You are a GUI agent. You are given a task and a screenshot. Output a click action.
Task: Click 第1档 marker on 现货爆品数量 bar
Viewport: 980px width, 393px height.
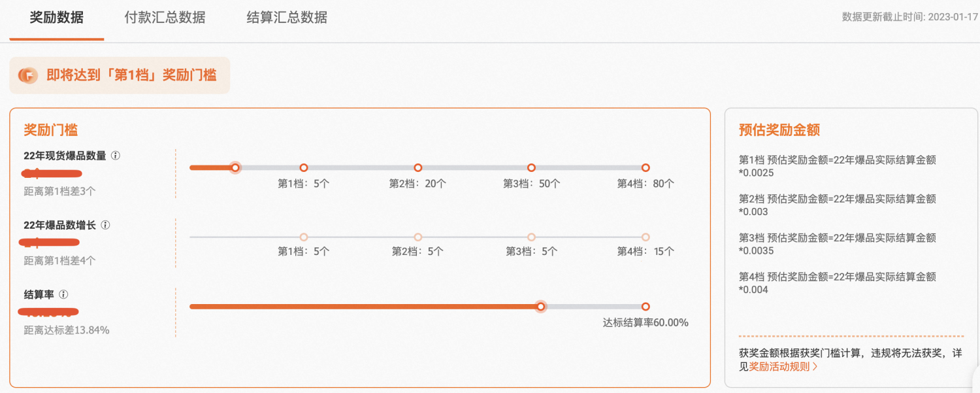[304, 167]
